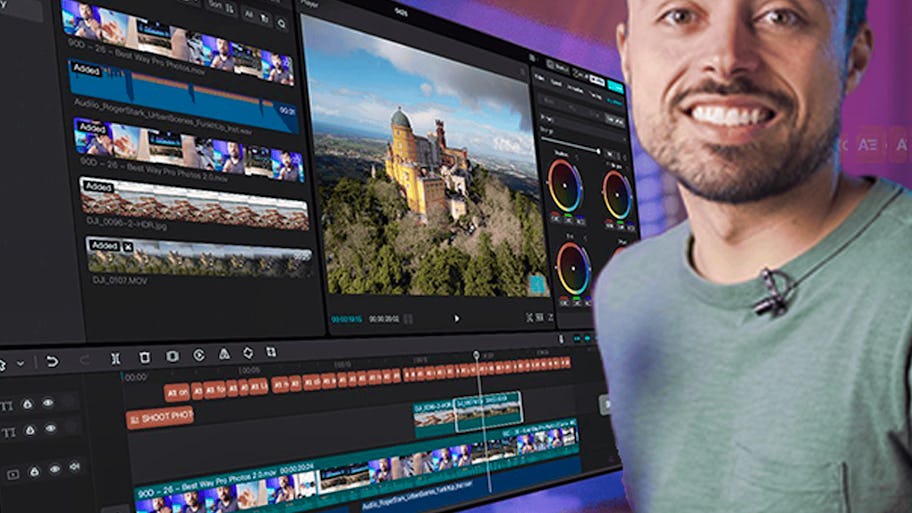Select the DJI_0096-2-HDR.jpg thumbnail
Image resolution: width=912 pixels, height=513 pixels.
point(194,204)
